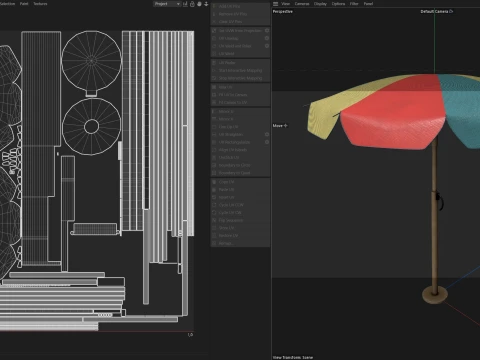The height and width of the screenshot is (360, 480).
Task: Click the Copy UV command
Action: tap(240, 182)
